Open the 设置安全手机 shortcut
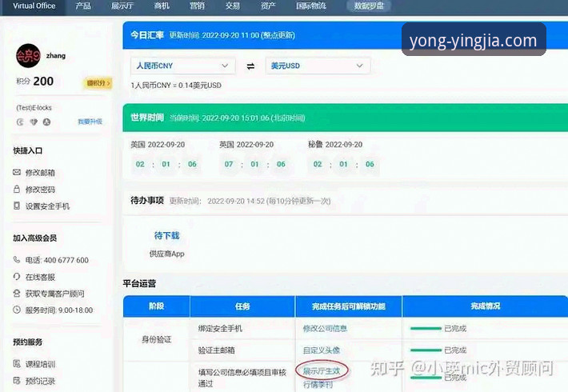The width and height of the screenshot is (568, 392). point(47,206)
